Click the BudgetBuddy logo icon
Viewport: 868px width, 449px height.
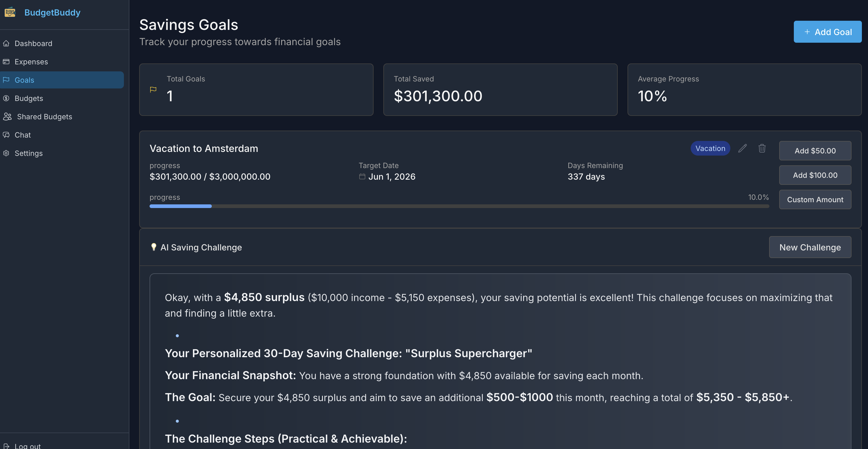10,12
